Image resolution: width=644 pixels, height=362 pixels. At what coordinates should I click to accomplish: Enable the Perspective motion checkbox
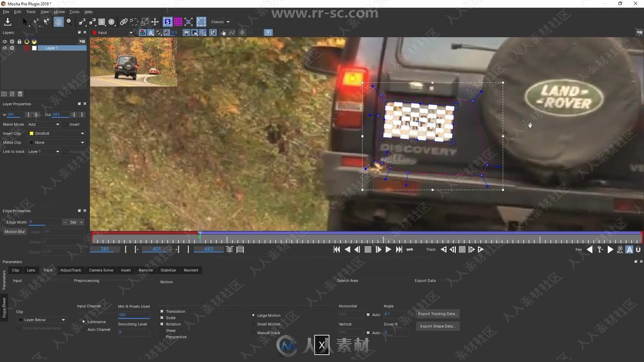162,337
